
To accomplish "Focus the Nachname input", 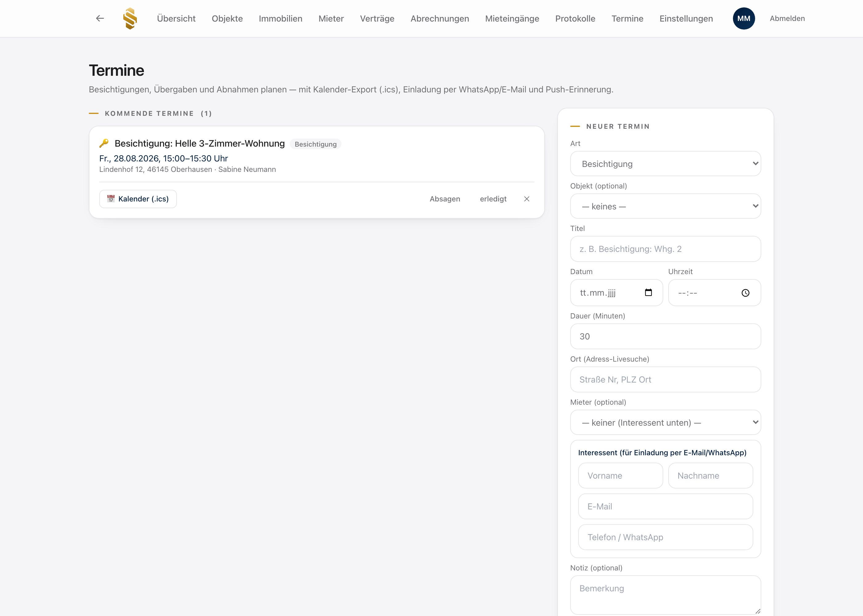I will pyautogui.click(x=710, y=475).
